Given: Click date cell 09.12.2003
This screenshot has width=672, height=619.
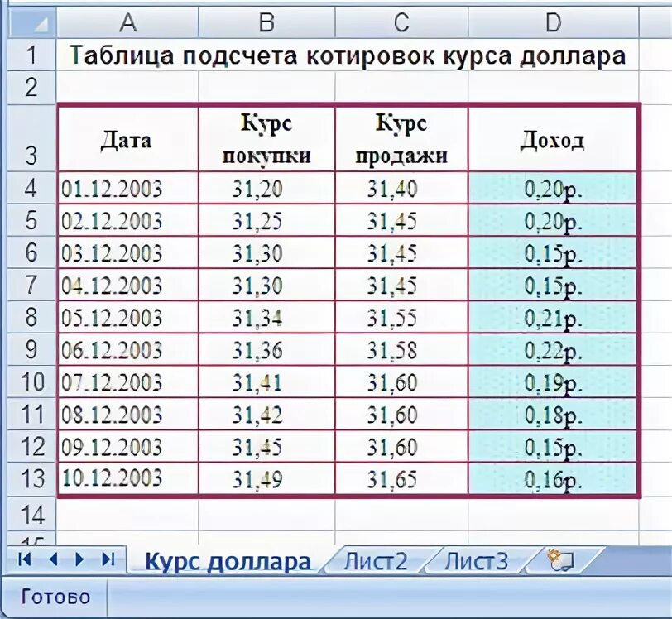Looking at the screenshot, I should [127, 446].
